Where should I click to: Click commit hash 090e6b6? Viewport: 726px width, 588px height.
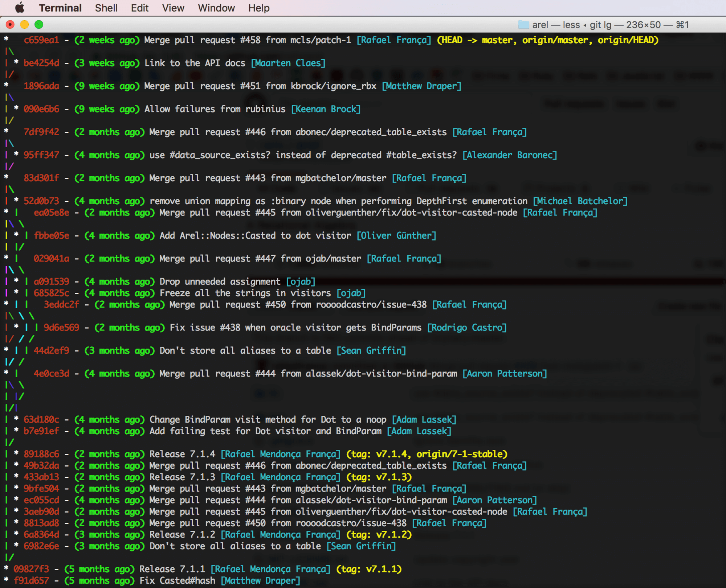tap(41, 109)
